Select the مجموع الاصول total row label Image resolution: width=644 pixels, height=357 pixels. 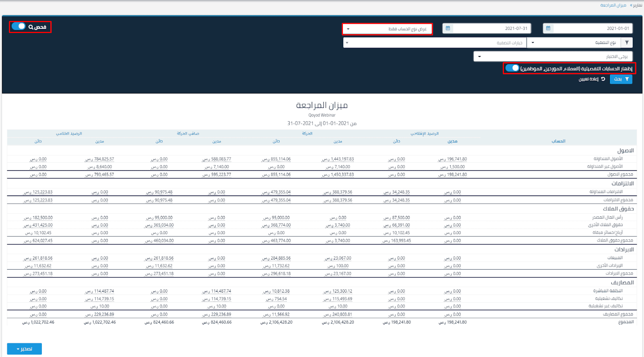(x=620, y=174)
